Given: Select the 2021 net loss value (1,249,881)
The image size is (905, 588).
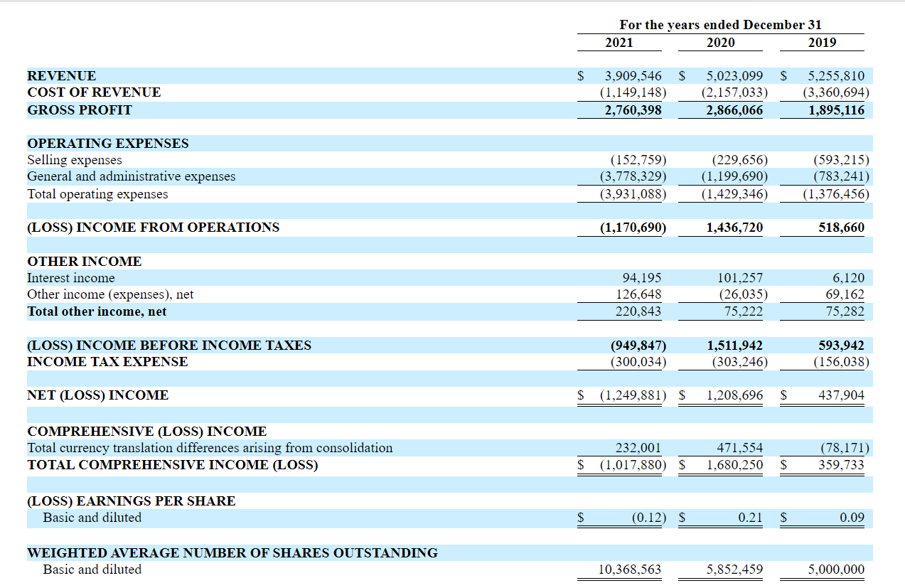Looking at the screenshot, I should [x=633, y=395].
